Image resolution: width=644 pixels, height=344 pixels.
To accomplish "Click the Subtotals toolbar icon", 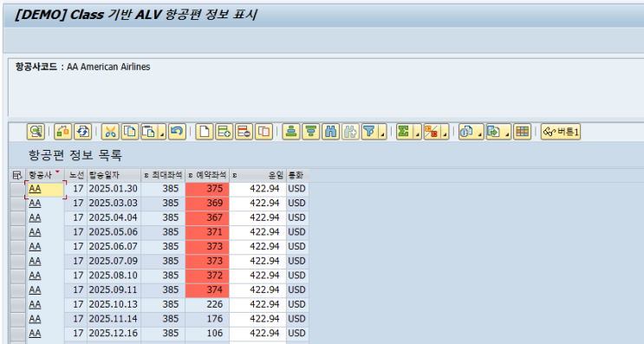I will point(432,132).
